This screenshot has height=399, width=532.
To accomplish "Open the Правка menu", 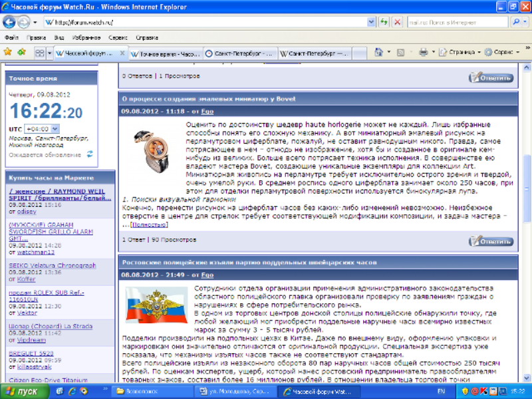I will pyautogui.click(x=36, y=37).
